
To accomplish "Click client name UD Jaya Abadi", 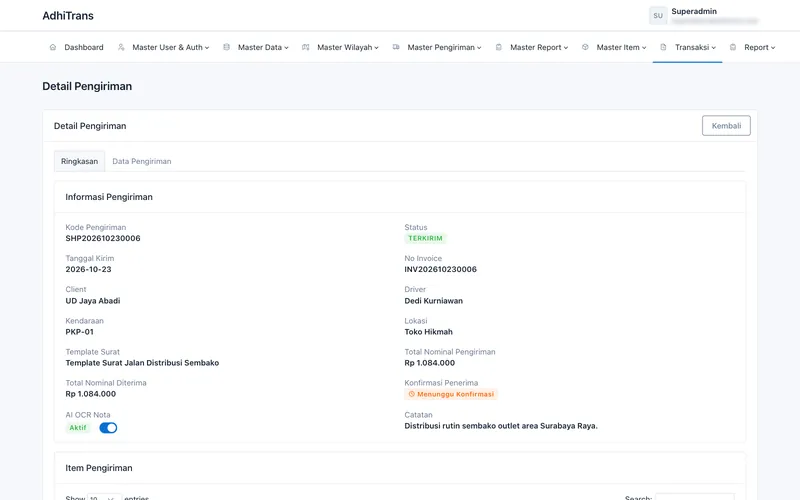I will (93, 301).
